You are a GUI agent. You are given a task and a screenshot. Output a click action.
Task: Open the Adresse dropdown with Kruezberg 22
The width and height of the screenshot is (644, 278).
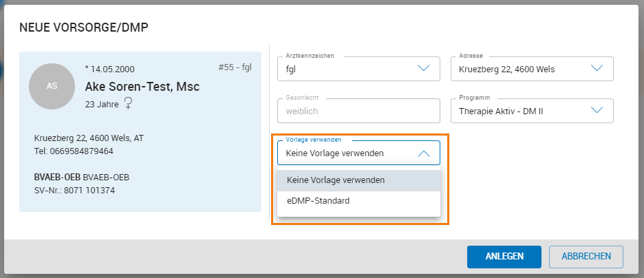[519, 69]
